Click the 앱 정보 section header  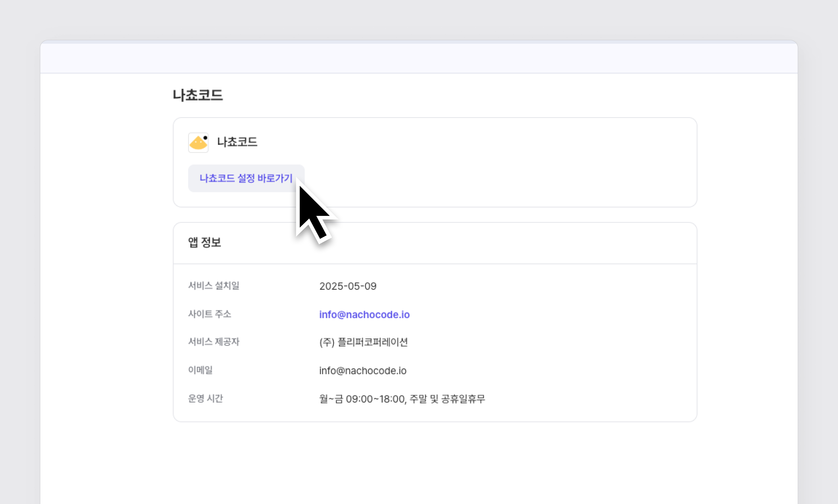[205, 242]
